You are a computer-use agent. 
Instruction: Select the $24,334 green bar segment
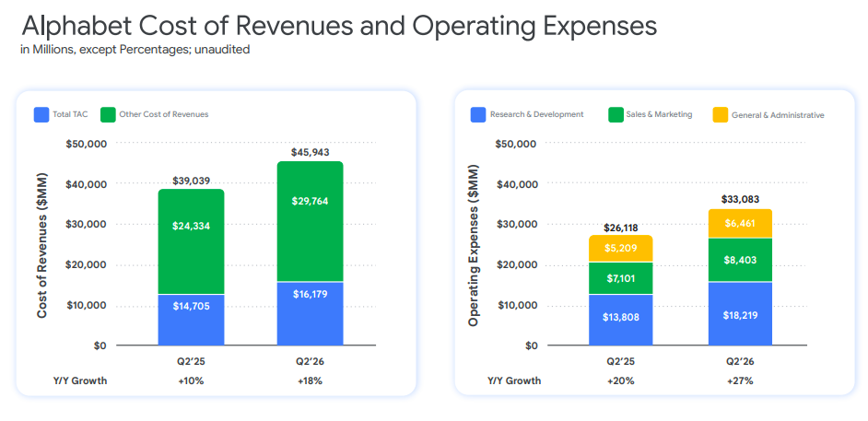pyautogui.click(x=191, y=241)
